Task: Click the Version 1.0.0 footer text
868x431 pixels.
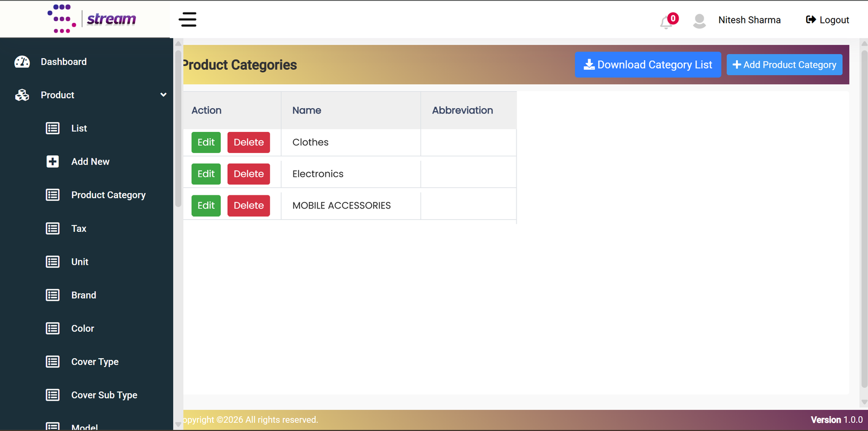Action: click(x=837, y=420)
